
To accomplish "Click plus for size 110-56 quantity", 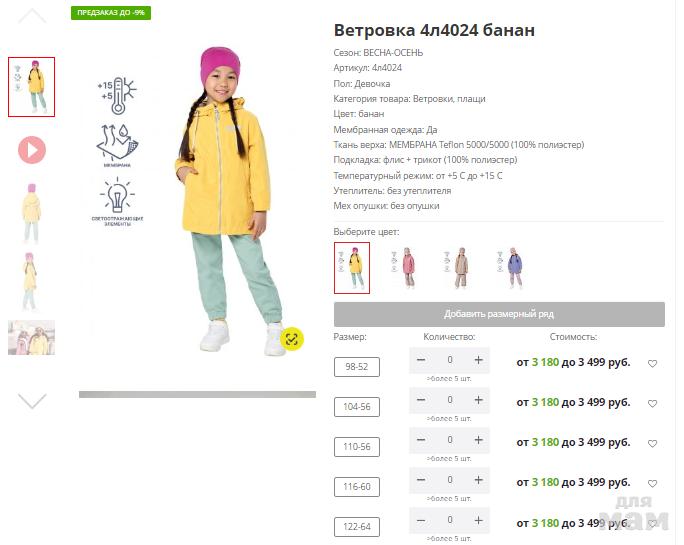I will point(479,440).
